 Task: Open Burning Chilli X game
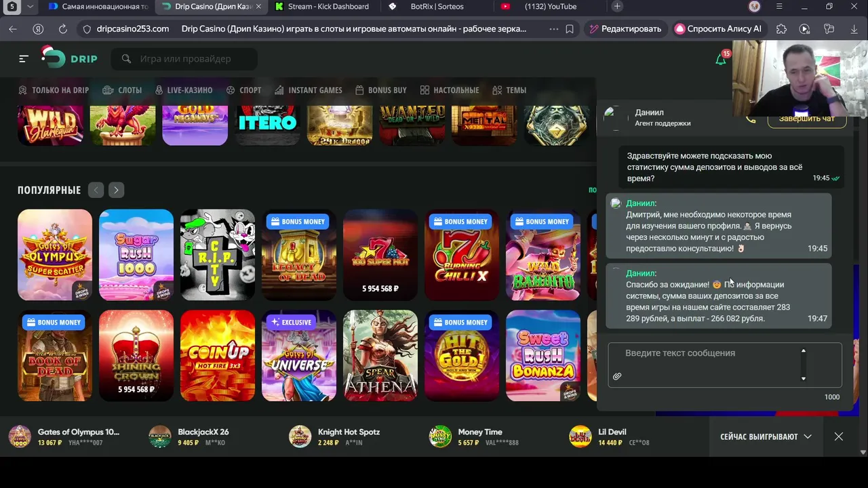pyautogui.click(x=462, y=255)
